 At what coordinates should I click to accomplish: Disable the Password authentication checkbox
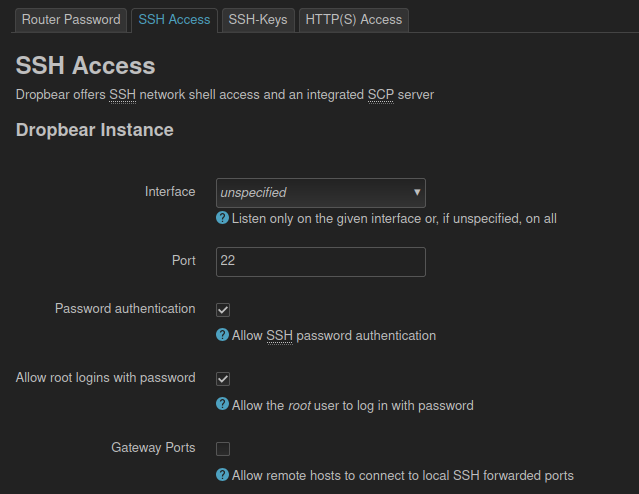pos(223,310)
